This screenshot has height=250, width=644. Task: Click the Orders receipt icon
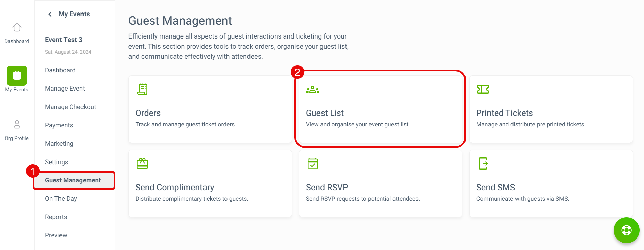pos(142,89)
